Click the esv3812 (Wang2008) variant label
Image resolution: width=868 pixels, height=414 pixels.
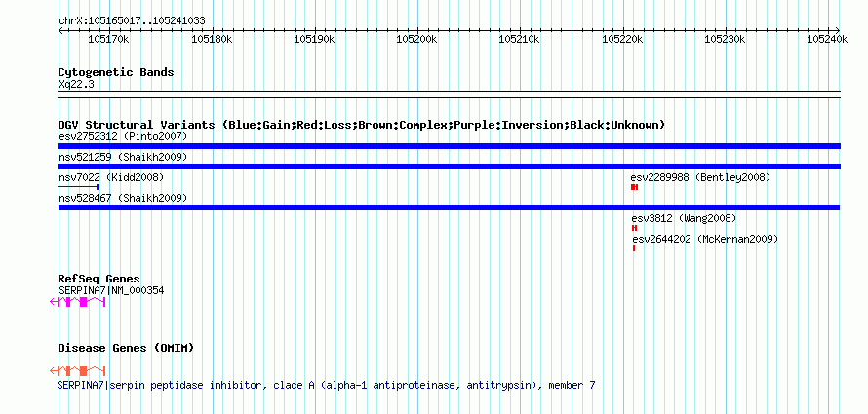click(685, 218)
